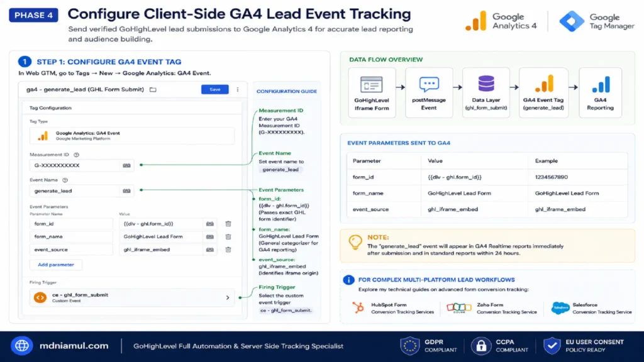Click the Zoho Form Conversion Tracking link
The width and height of the screenshot is (644, 362).
tap(492, 308)
